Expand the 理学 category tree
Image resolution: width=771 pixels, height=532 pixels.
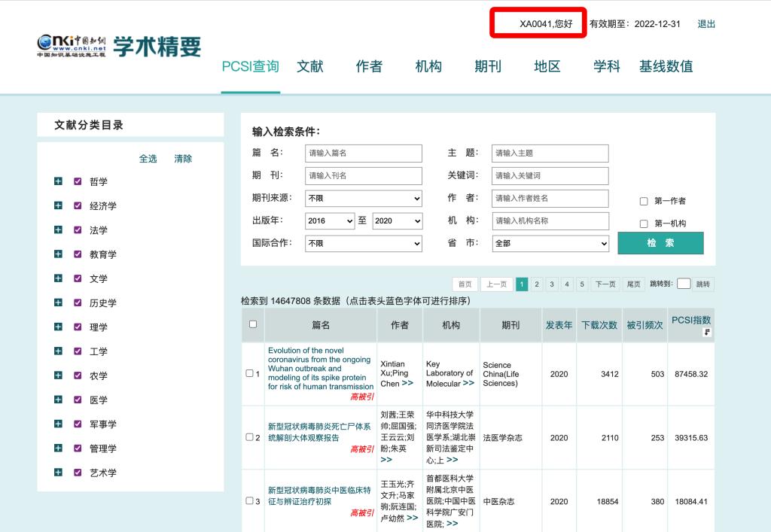(x=58, y=327)
